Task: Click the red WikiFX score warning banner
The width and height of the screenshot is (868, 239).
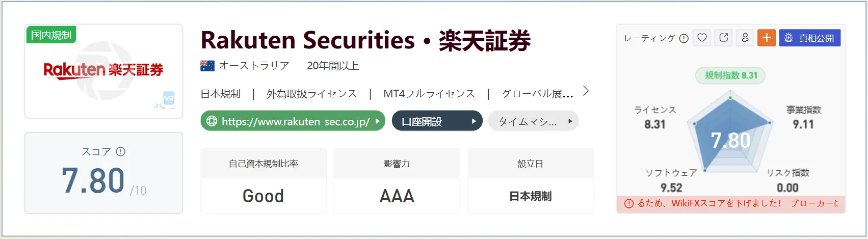Action: pyautogui.click(x=731, y=203)
